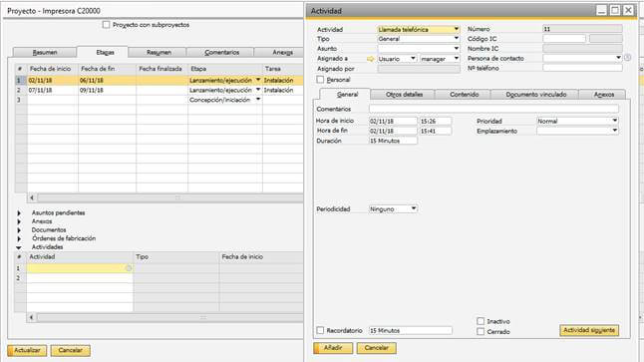Collapse the Actividades section
Image resolution: width=644 pixels, height=362 pixels.
tap(19, 247)
